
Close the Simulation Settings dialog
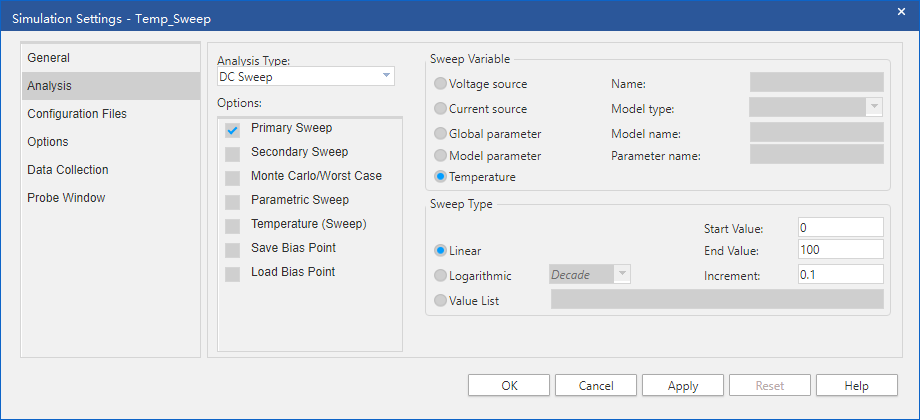[901, 10]
